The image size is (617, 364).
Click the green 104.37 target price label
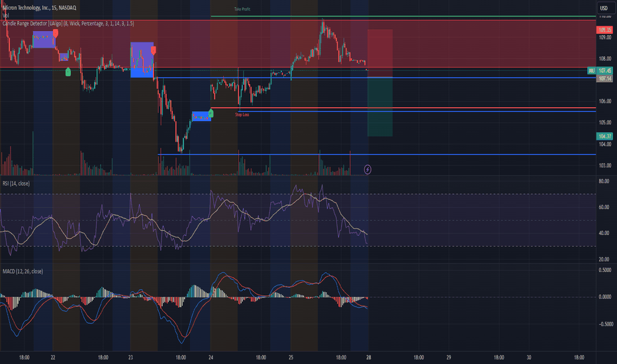604,136
